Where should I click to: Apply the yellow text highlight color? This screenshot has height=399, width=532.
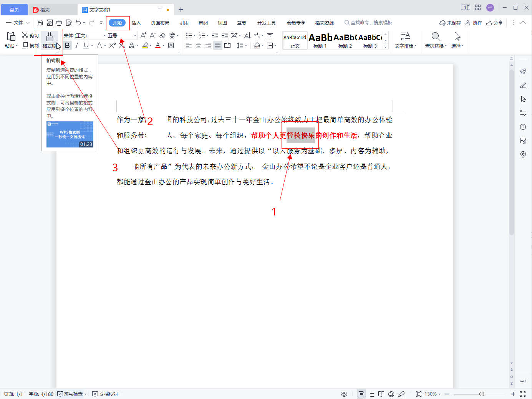click(x=145, y=45)
